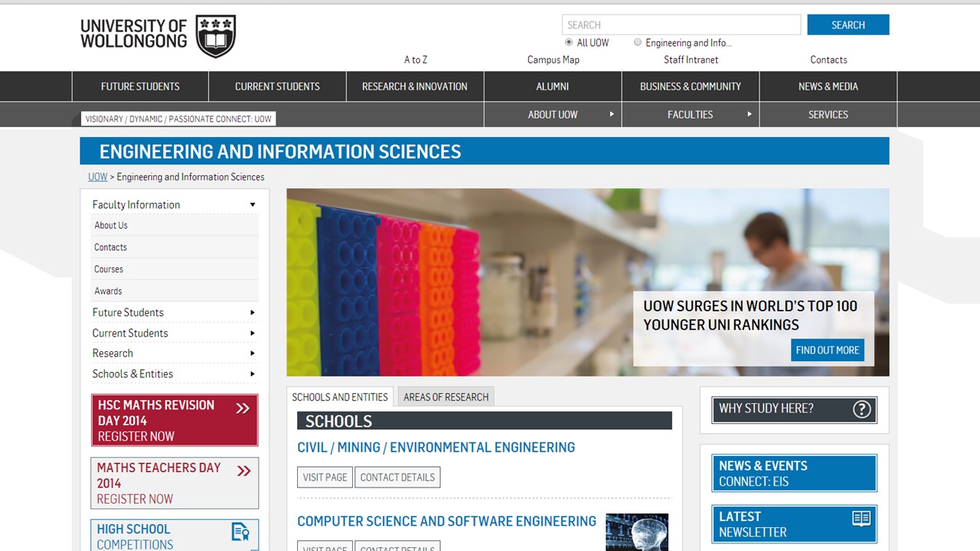
Task: Open the High School Competitions banner
Action: click(175, 536)
